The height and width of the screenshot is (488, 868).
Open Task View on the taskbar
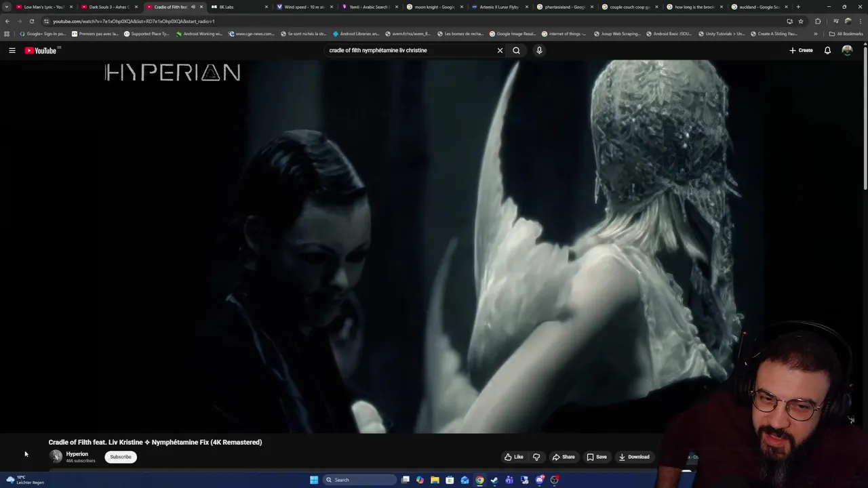click(x=406, y=480)
